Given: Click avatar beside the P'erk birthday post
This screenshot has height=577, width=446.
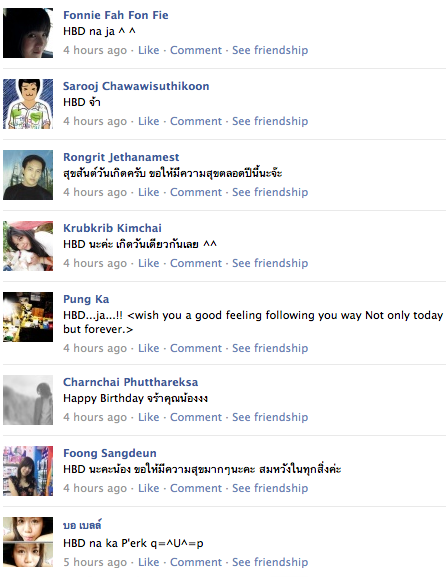Looking at the screenshot, I should (28, 542).
